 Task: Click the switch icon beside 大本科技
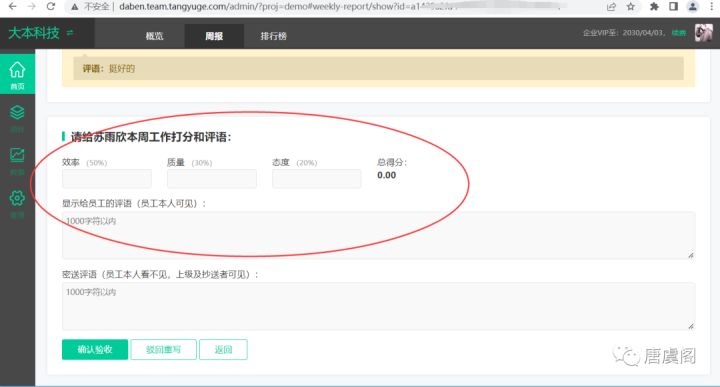(x=70, y=33)
